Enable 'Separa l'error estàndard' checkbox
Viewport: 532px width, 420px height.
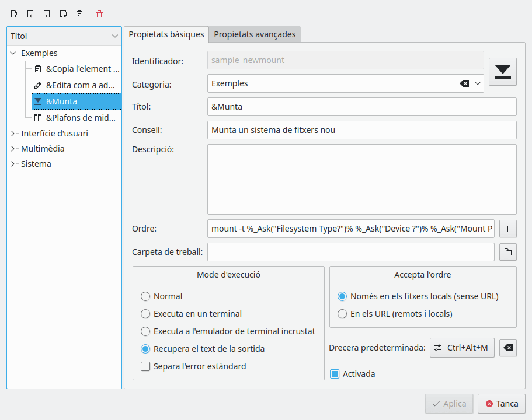click(x=145, y=366)
